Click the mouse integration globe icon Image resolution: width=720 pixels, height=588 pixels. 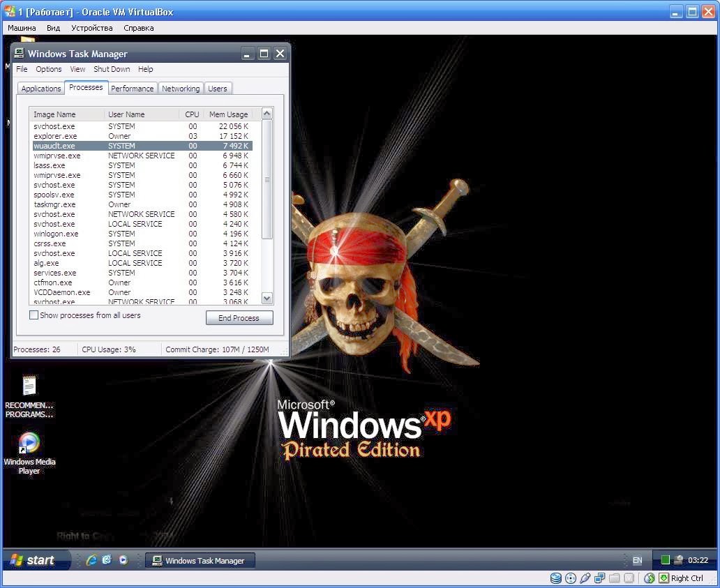tap(649, 578)
